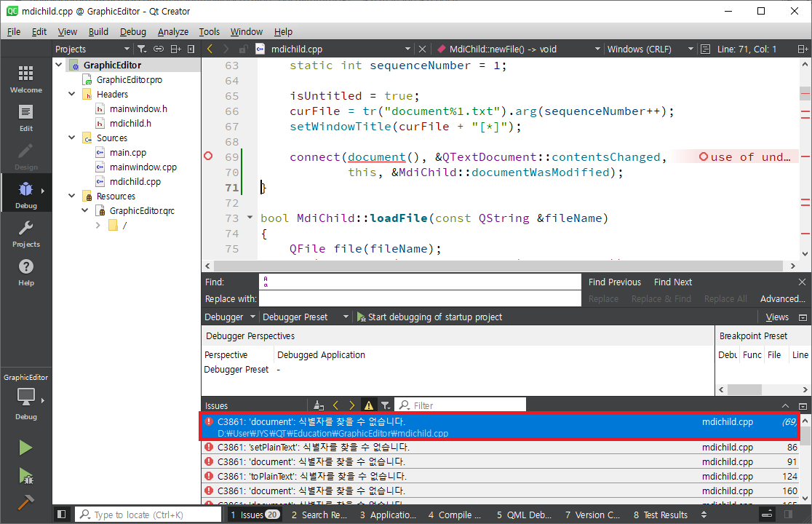Open 8 Test Results pane
The width and height of the screenshot is (812, 524).
[660, 515]
